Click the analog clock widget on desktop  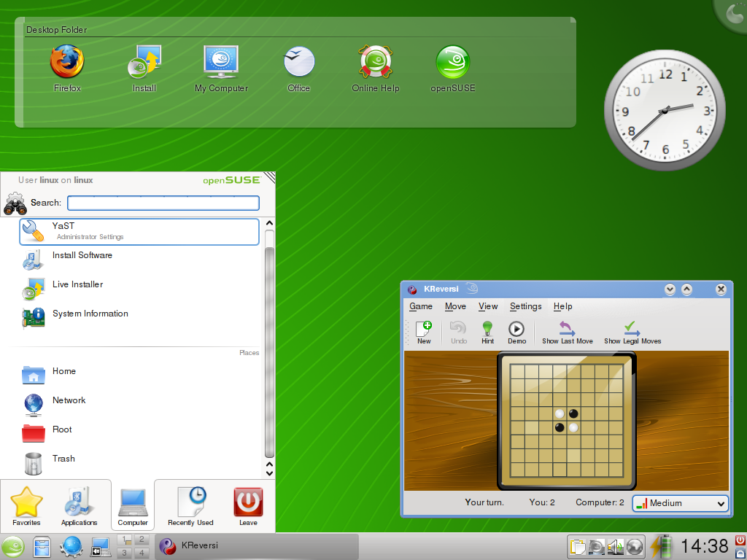click(665, 111)
